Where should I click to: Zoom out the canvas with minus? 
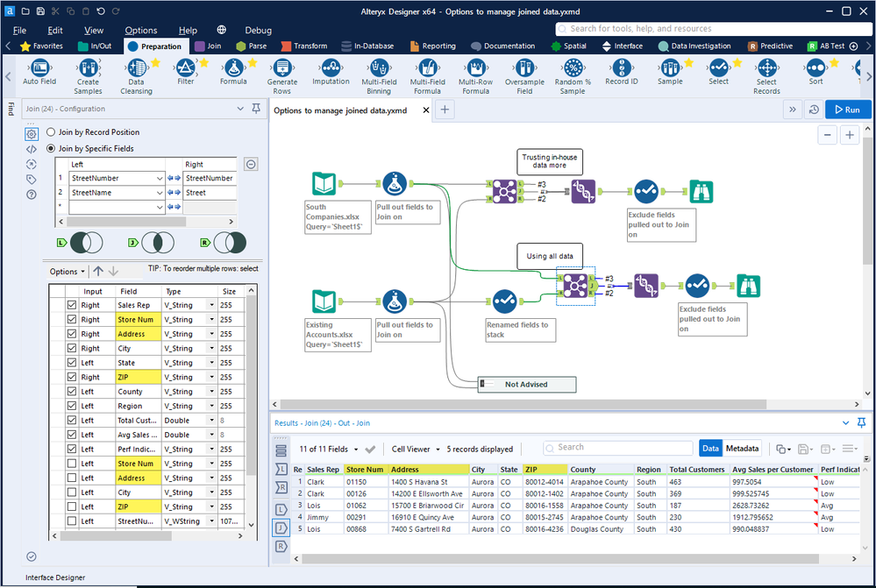coord(827,135)
